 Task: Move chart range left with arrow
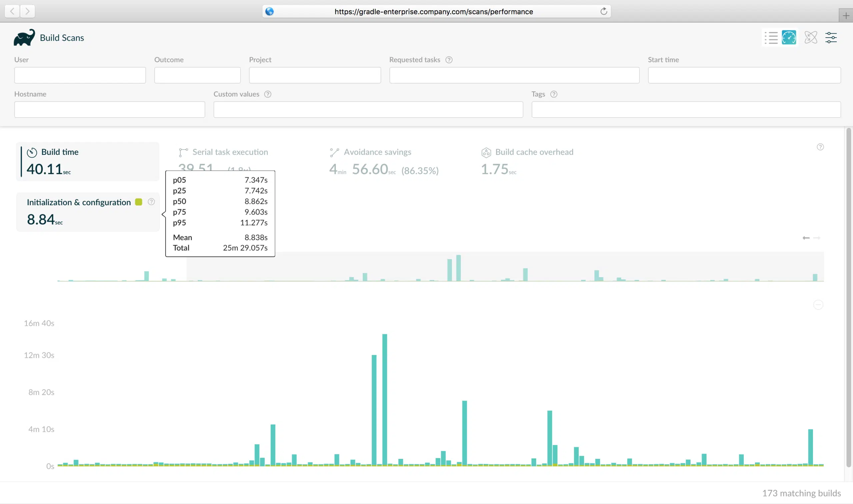[x=806, y=238]
